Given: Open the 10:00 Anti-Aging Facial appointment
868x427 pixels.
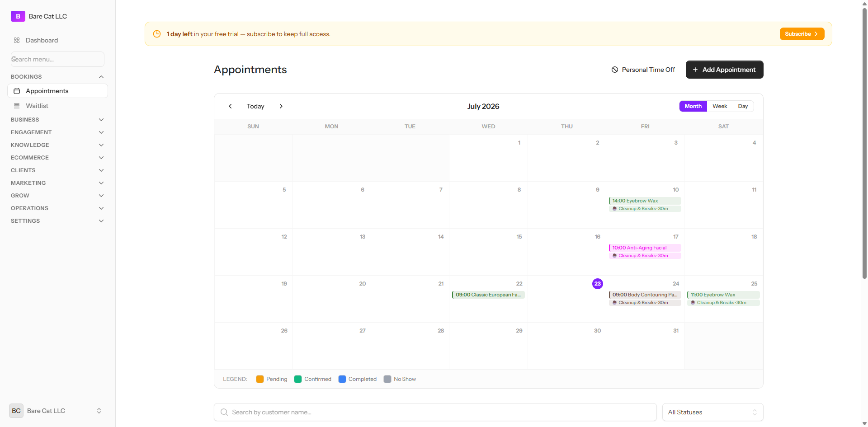Looking at the screenshot, I should click(x=645, y=248).
